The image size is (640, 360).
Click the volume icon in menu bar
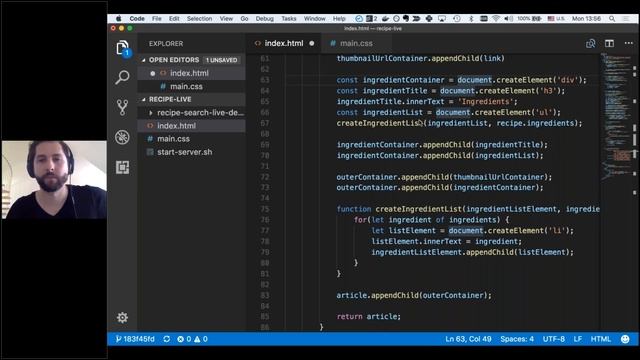pos(508,18)
